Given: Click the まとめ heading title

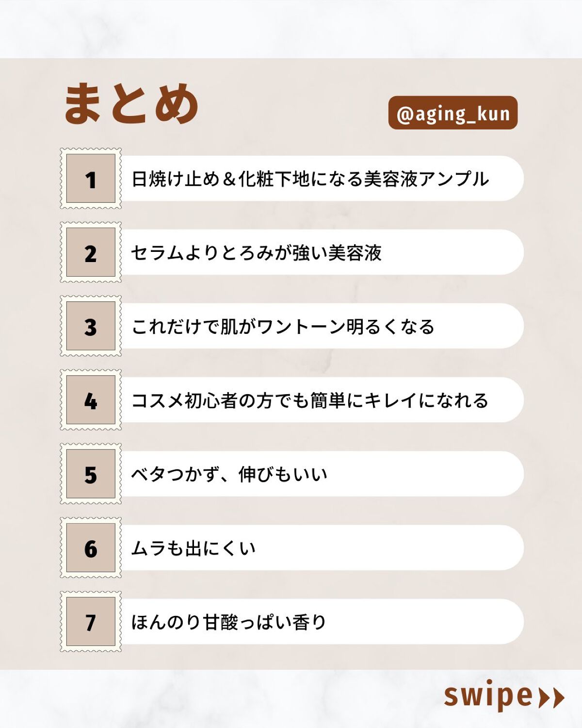Looking at the screenshot, I should tap(131, 103).
